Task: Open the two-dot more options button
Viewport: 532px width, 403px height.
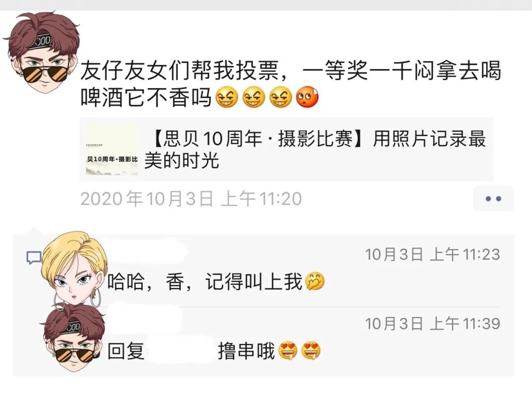Action: click(493, 199)
